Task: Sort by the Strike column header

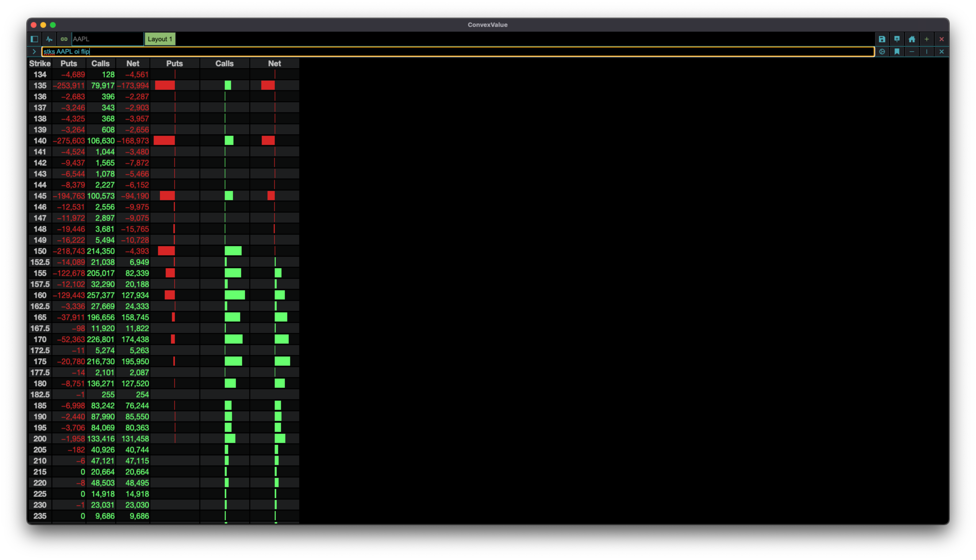Action: point(40,63)
